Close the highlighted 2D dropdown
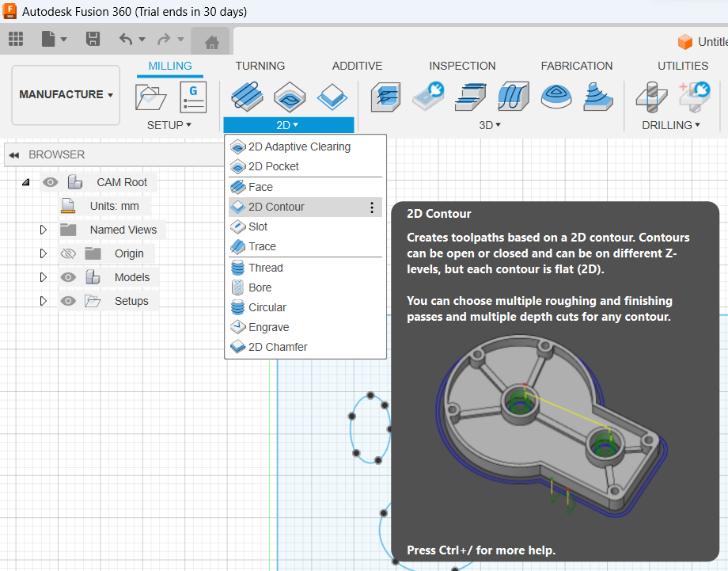 pos(288,125)
